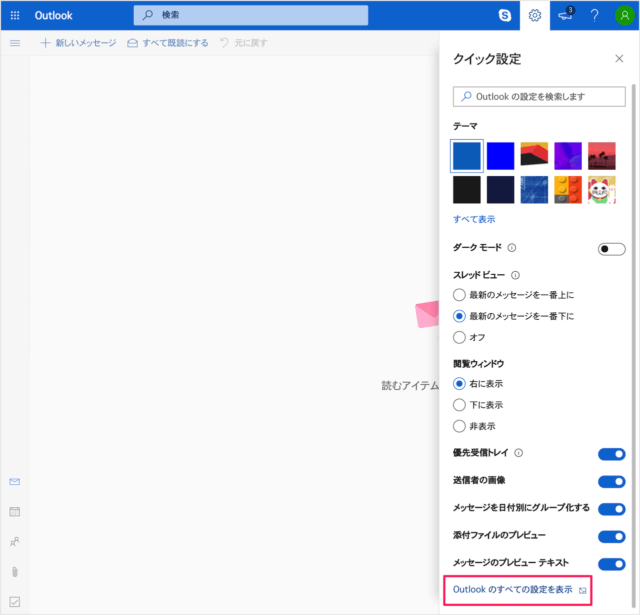Disable the 送信者の画像 toggle
Image resolution: width=640 pixels, height=615 pixels.
611,481
